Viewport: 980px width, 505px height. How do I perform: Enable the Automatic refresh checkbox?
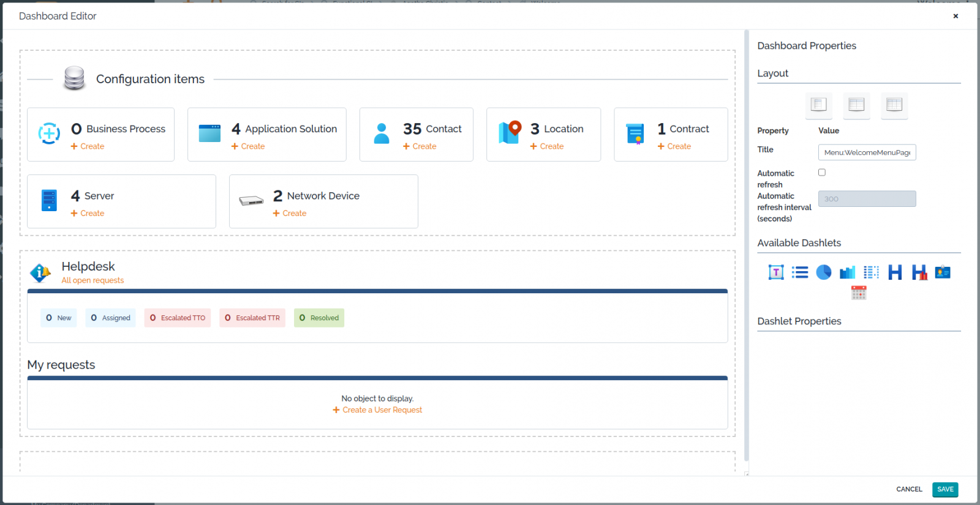click(822, 173)
